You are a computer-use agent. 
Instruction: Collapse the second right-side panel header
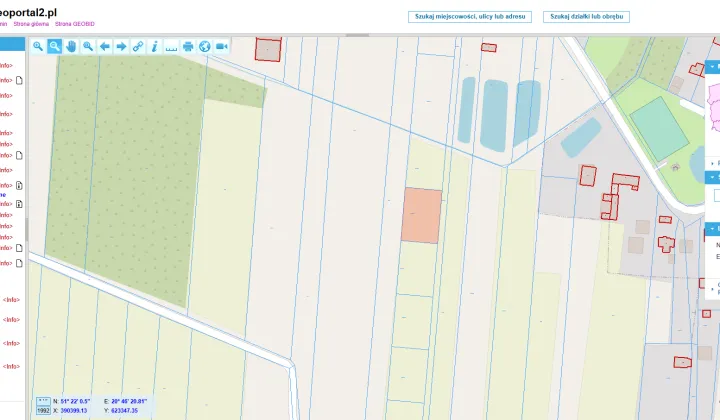click(x=713, y=177)
